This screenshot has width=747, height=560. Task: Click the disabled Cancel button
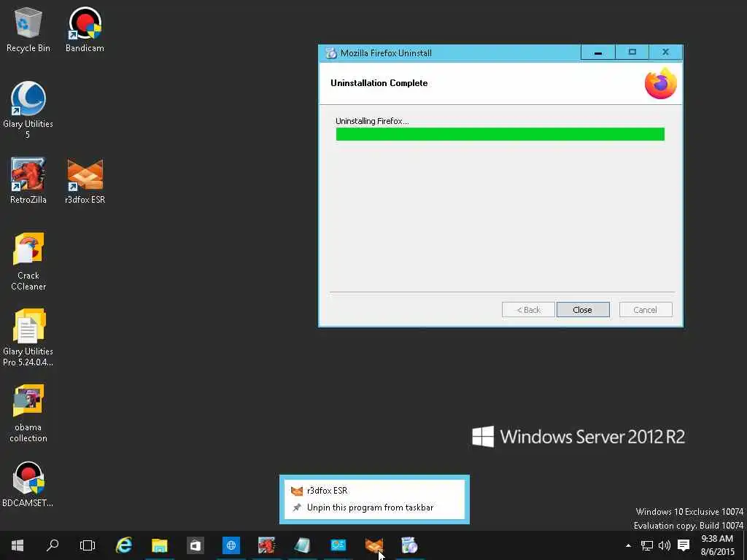click(646, 309)
